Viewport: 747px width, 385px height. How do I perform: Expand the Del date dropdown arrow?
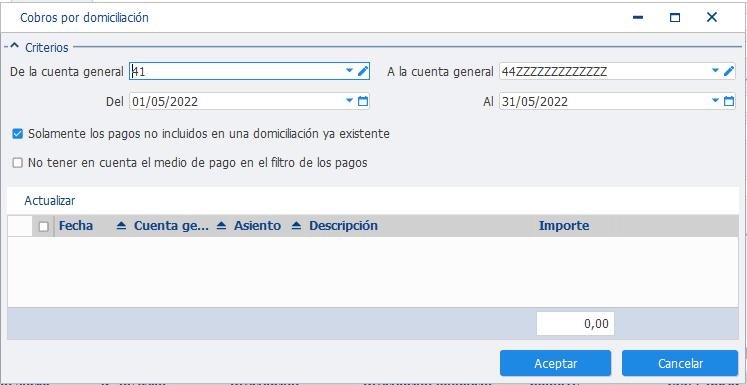pos(349,101)
